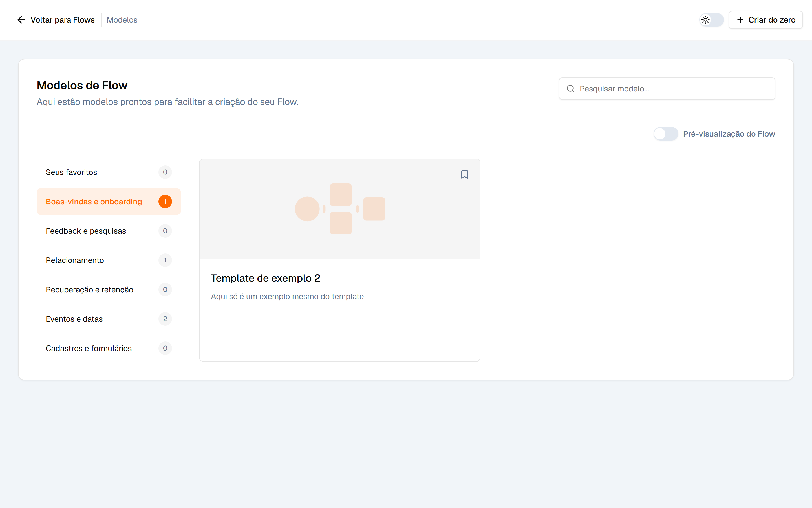Open Relacionamento category

click(109, 260)
